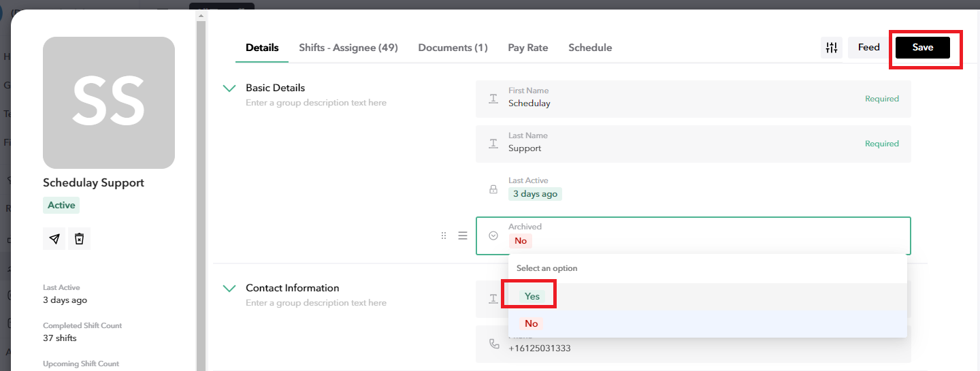The image size is (980, 371).
Task: Click the '37 shifts' completed count
Action: pos(60,338)
